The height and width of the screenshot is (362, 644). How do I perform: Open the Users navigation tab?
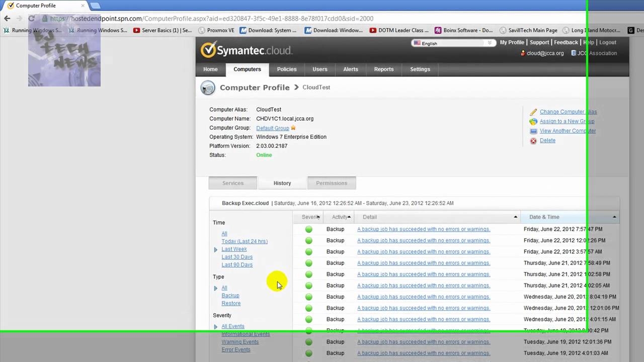tap(320, 69)
